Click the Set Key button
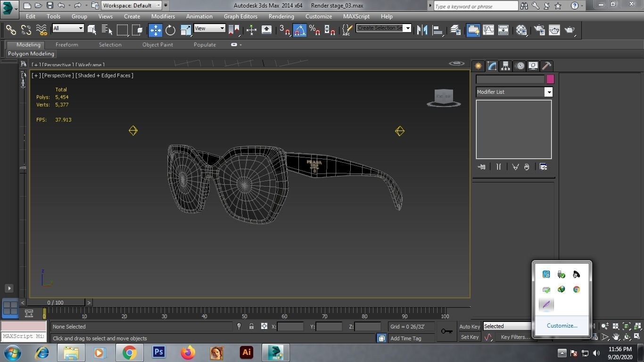The height and width of the screenshot is (362, 644). (470, 337)
